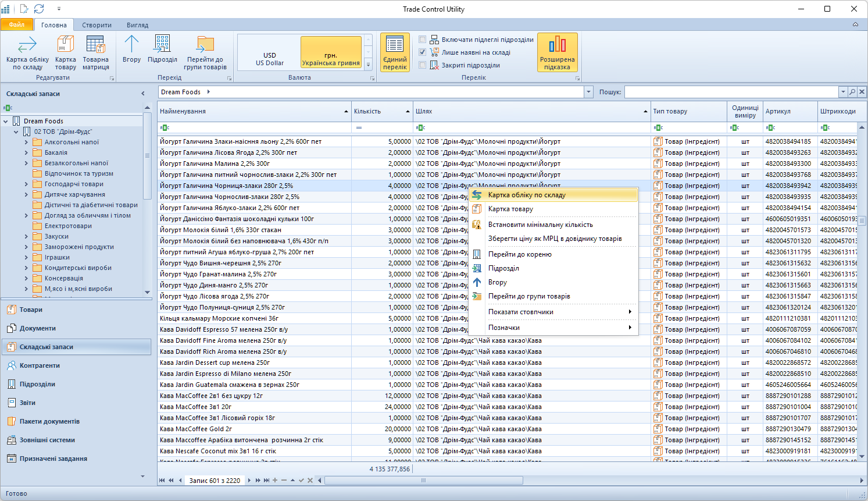The width and height of the screenshot is (868, 501).
Task: Open the Контрагенти navigation section
Action: coord(40,365)
